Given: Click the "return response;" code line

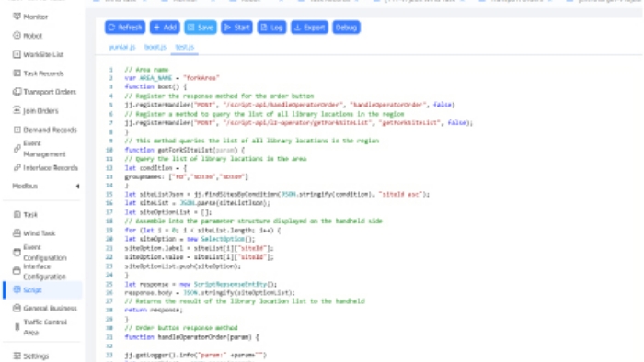Looking at the screenshot, I should click(154, 310).
